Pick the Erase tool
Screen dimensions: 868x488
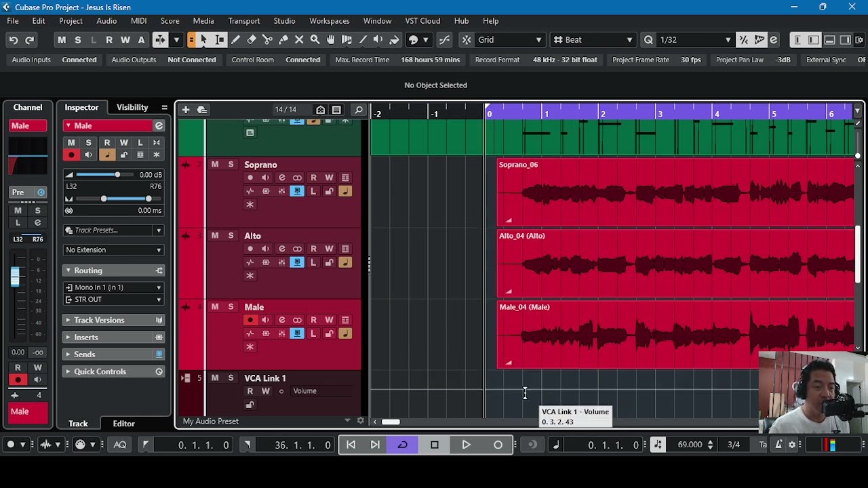click(x=252, y=40)
